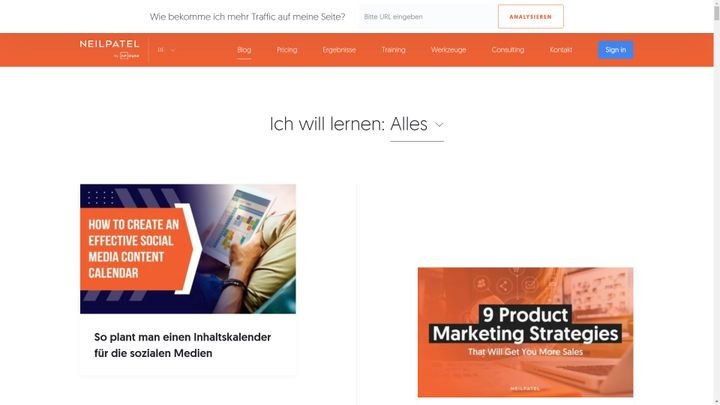Click the by NP Digital sub-logo

click(x=126, y=56)
